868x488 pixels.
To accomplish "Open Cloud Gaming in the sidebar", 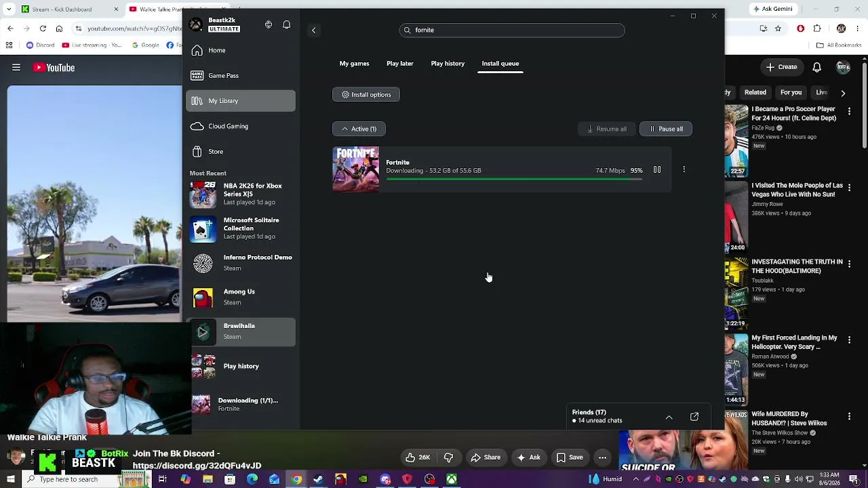I will (241, 126).
